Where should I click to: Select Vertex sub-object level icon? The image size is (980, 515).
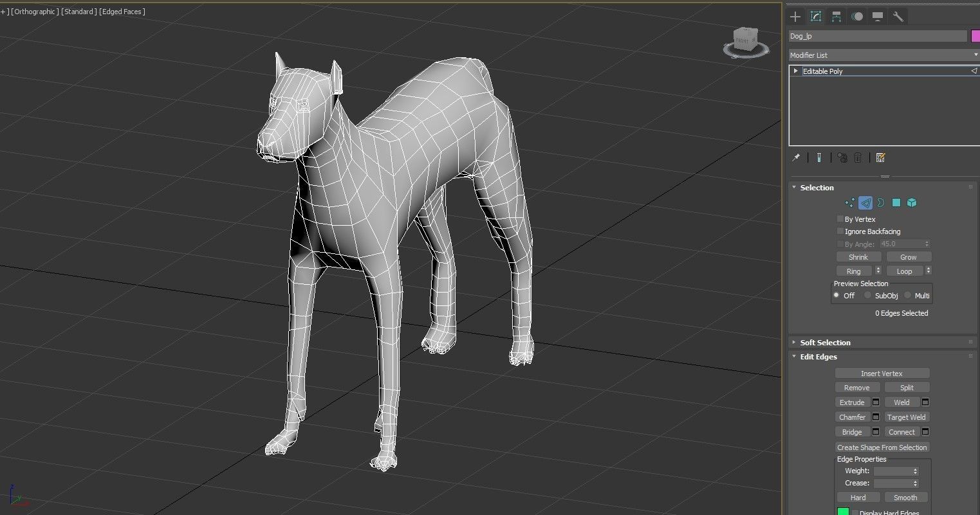850,203
